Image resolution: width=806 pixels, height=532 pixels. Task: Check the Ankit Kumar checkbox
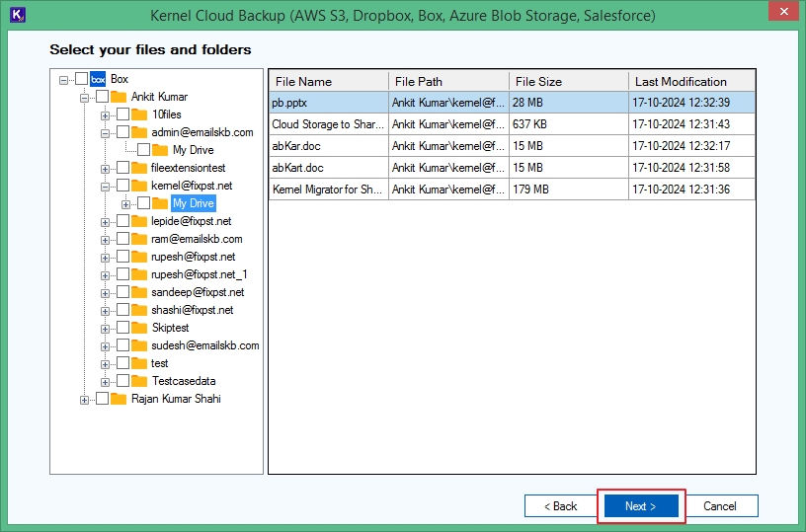tap(103, 97)
